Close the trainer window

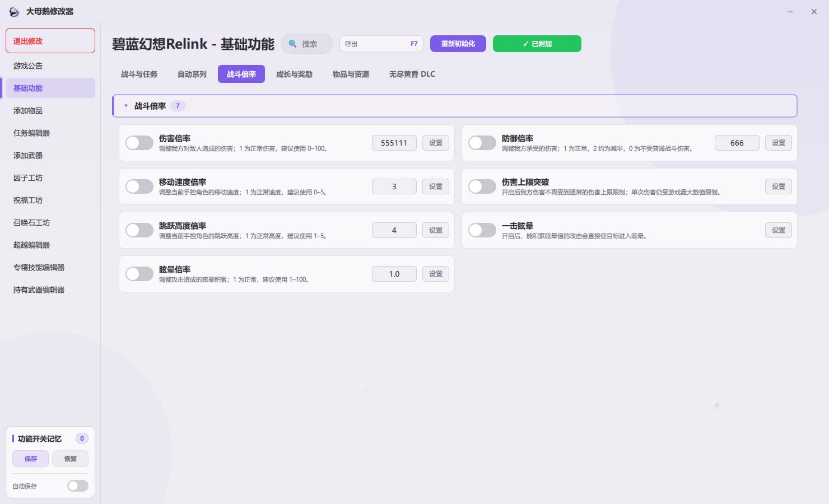point(814,12)
